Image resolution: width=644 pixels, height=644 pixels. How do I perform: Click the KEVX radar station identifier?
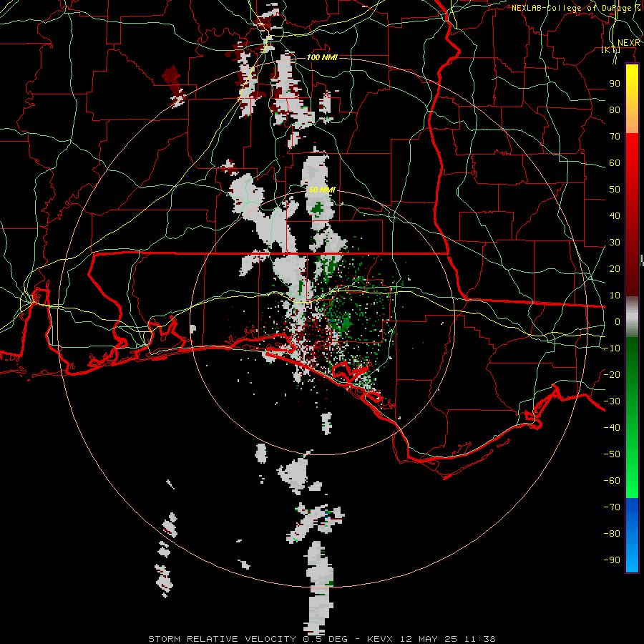tap(380, 639)
